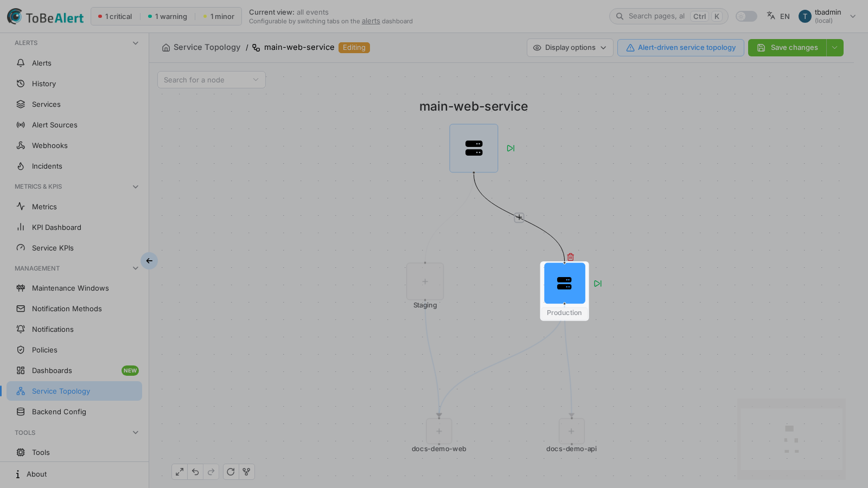Click the refresh icon in bottom toolbar
This screenshot has height=488, width=868.
click(x=231, y=472)
